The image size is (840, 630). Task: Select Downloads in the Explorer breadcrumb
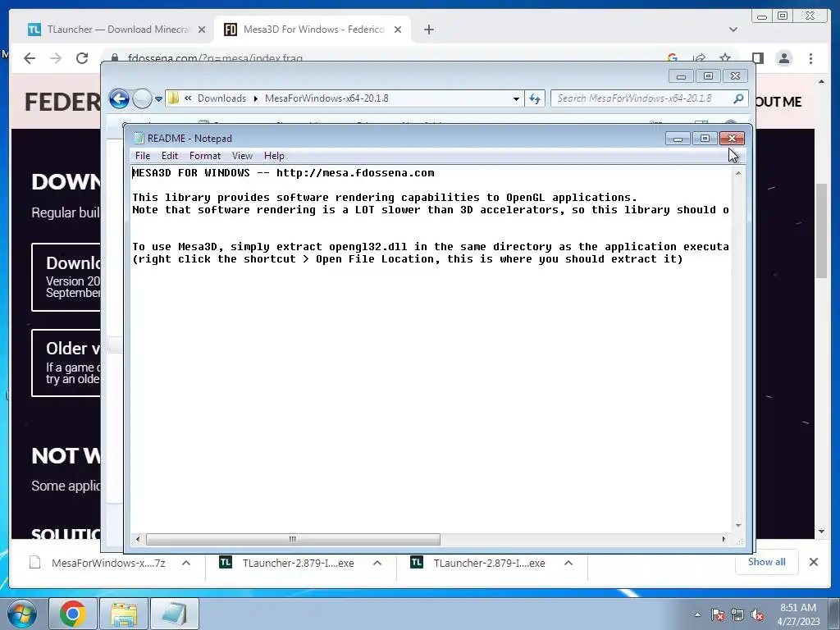coord(221,98)
